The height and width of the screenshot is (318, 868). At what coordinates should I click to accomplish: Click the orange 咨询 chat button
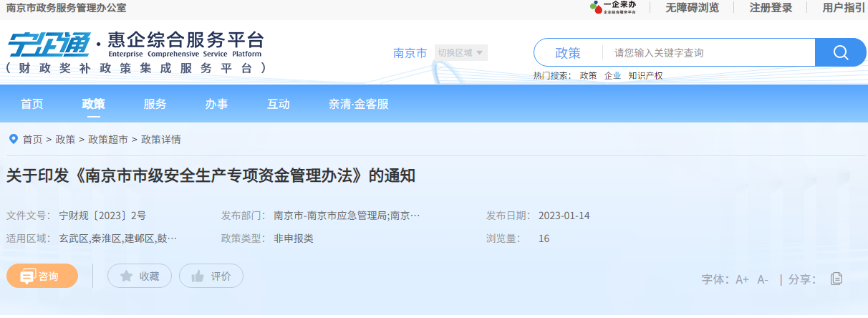(x=42, y=276)
